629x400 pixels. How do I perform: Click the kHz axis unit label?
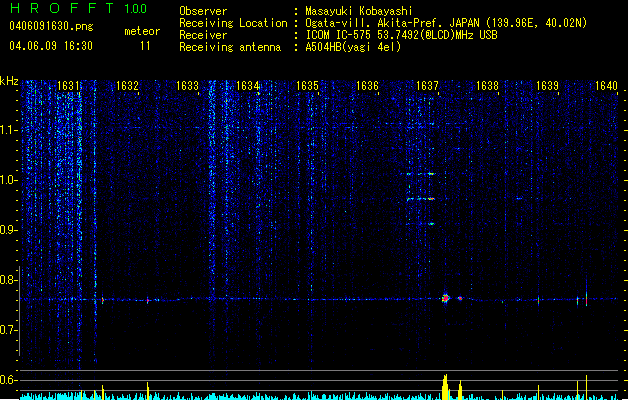click(9, 81)
